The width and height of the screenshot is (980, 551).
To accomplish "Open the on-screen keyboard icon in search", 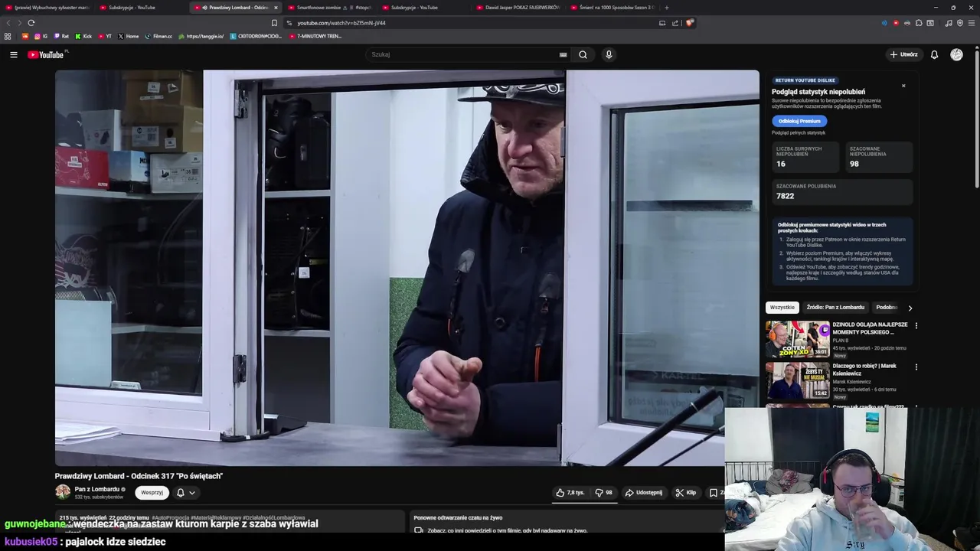I will [x=563, y=55].
